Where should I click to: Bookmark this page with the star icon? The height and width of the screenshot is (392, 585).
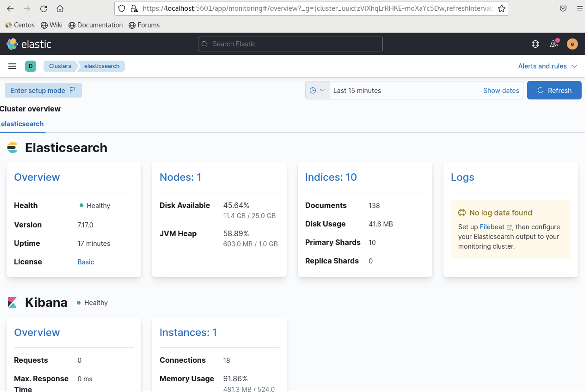point(502,9)
